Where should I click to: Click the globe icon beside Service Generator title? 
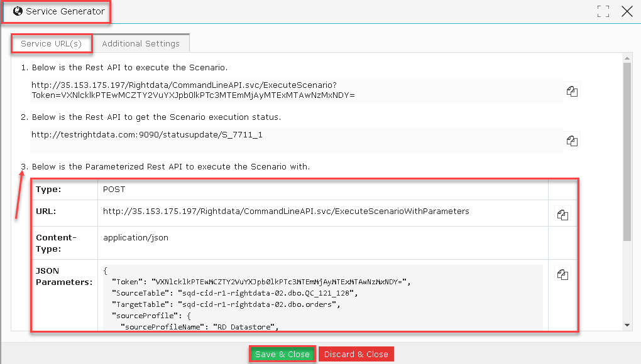(x=17, y=11)
